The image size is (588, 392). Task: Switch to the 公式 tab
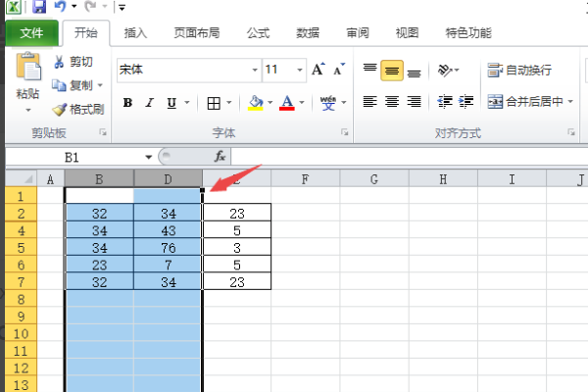(x=258, y=33)
